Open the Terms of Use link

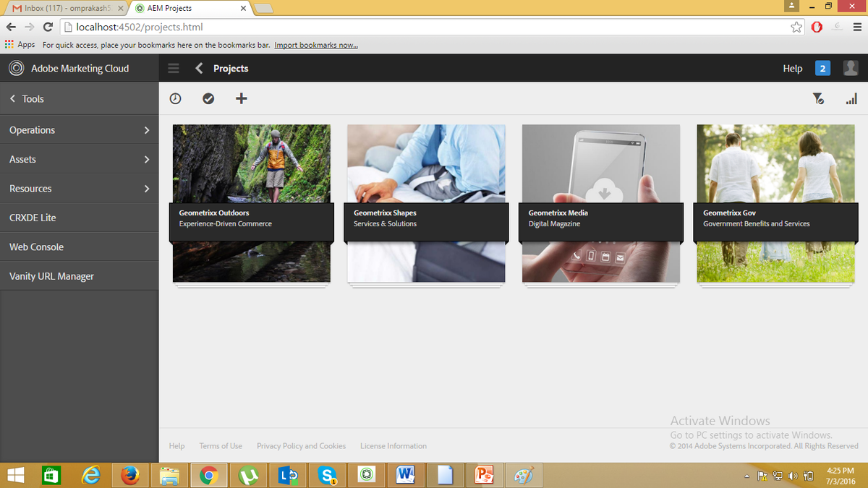click(x=221, y=446)
